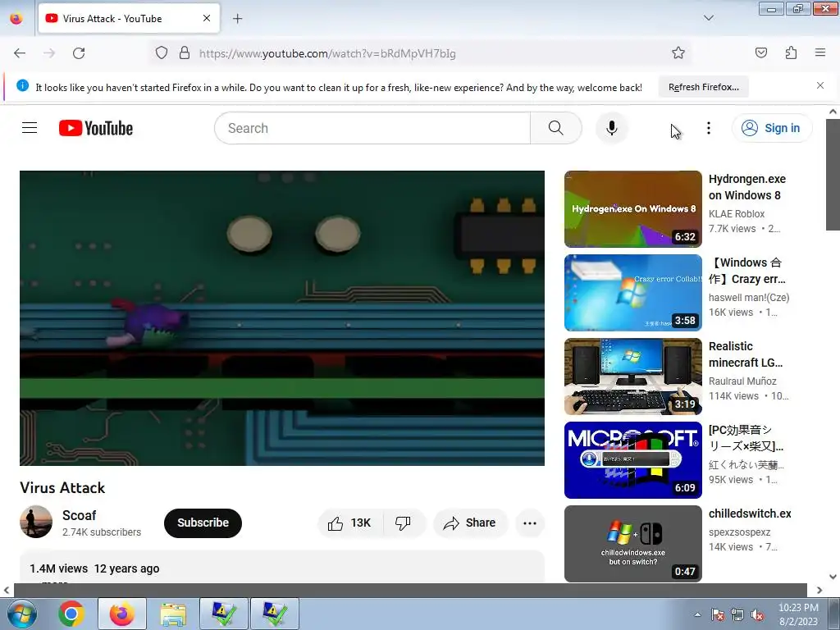The width and height of the screenshot is (840, 630).
Task: Click the Firefox back arrow
Action: tap(20, 53)
